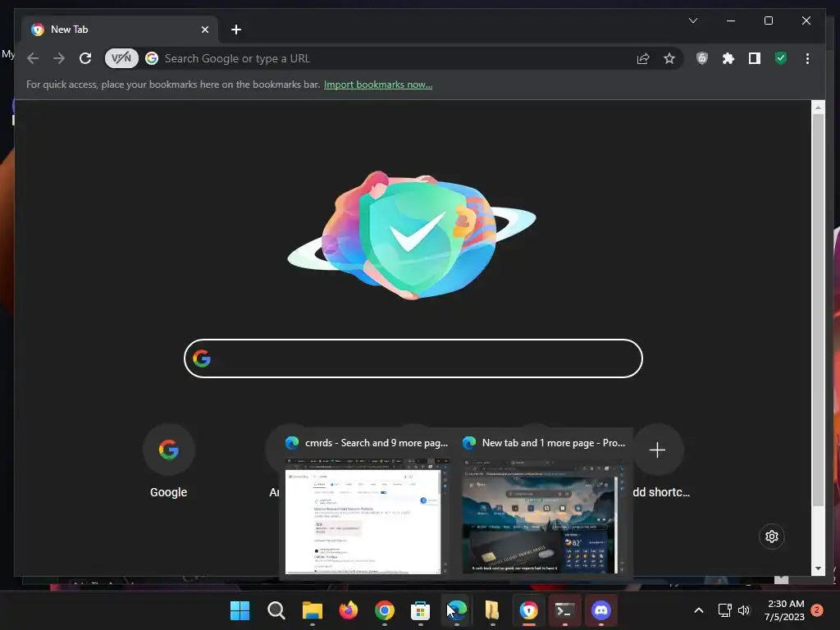Click the volume speaker tray icon
840x630 pixels.
[x=744, y=610]
